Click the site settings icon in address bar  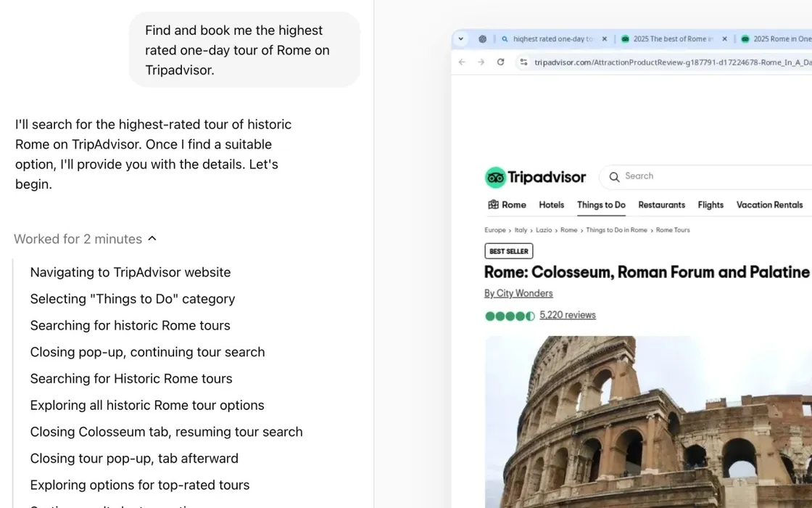pos(524,62)
